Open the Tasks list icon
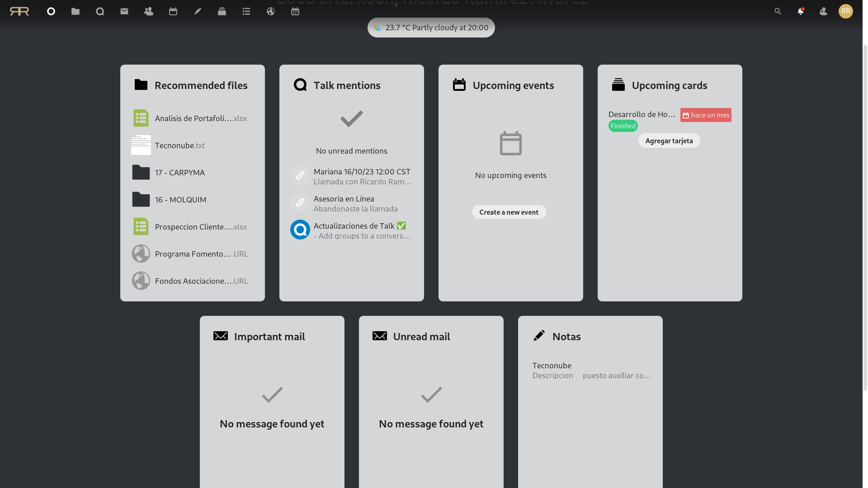The width and height of the screenshot is (868, 488). [x=246, y=12]
